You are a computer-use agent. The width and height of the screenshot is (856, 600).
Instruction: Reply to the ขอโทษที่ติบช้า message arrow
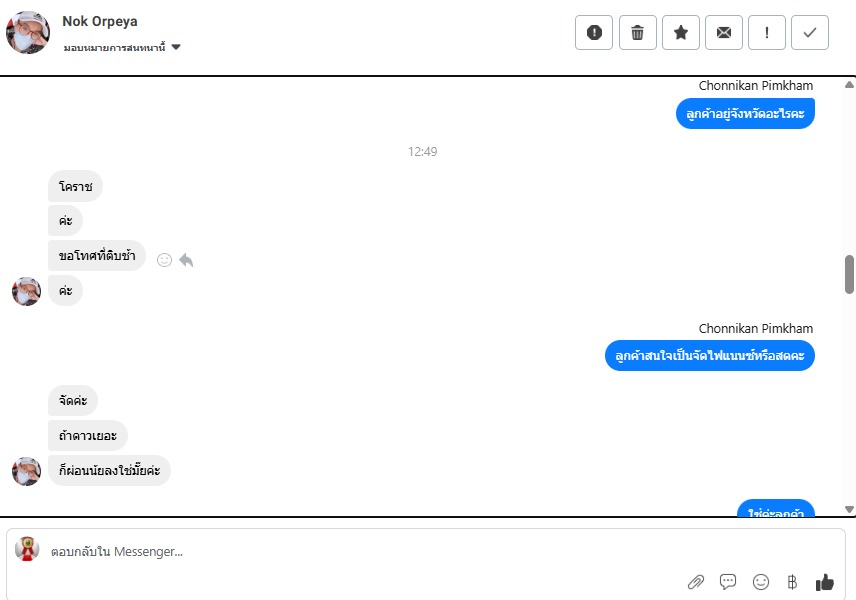click(186, 260)
